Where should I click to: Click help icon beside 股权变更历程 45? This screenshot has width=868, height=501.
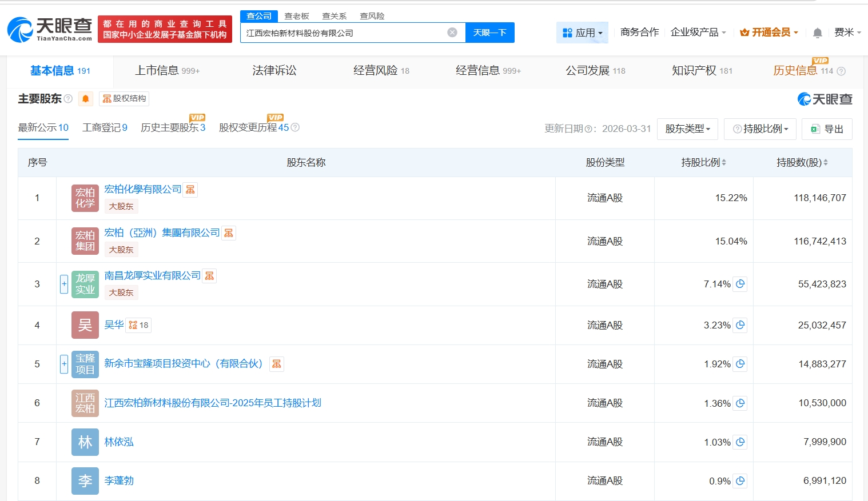[295, 127]
